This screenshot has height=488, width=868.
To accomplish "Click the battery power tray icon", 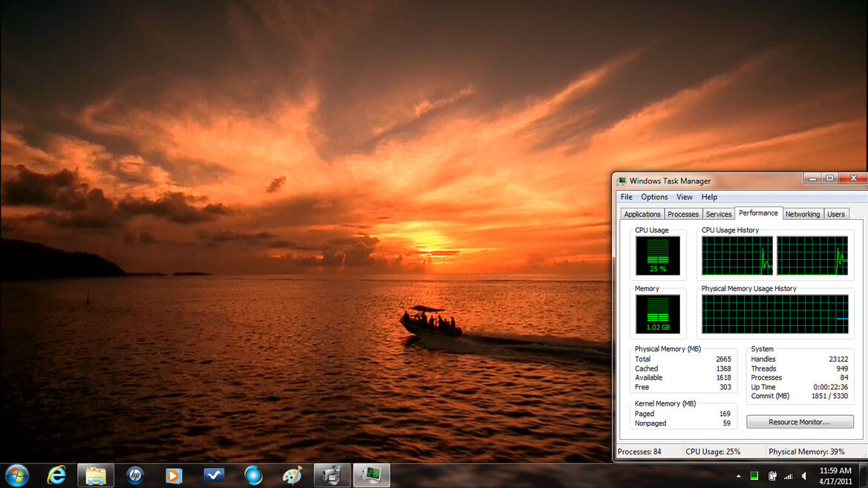I will (x=772, y=476).
